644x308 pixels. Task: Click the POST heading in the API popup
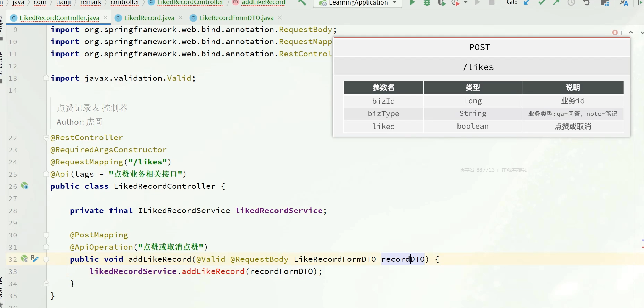pyautogui.click(x=480, y=47)
